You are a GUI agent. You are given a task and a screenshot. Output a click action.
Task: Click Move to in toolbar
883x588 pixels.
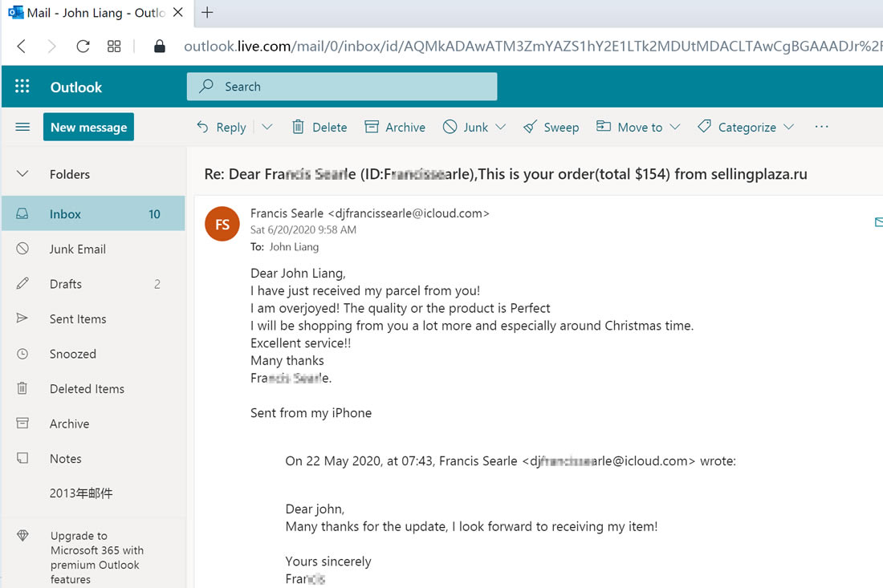pos(629,128)
